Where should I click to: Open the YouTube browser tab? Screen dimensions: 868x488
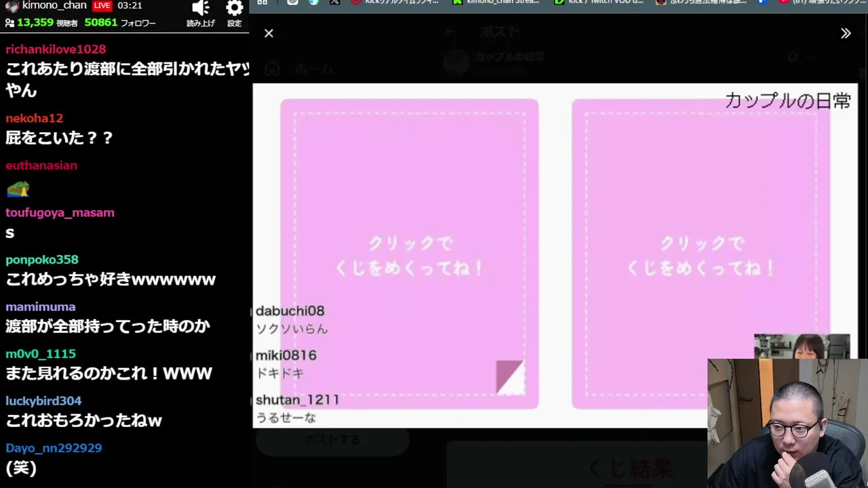click(822, 2)
